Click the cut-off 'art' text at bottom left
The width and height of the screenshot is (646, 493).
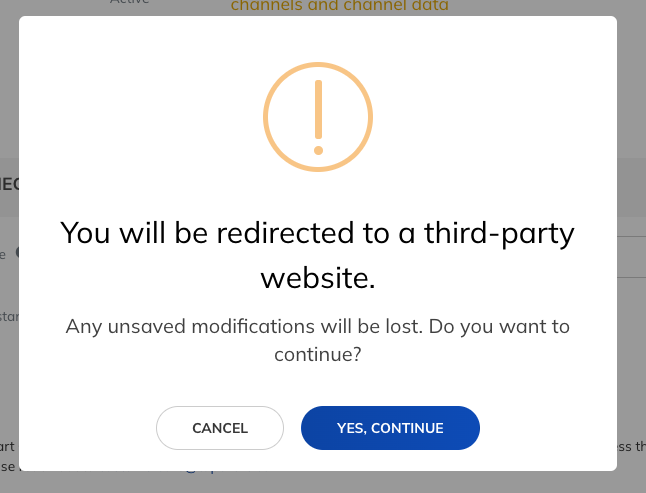[x=7, y=446]
